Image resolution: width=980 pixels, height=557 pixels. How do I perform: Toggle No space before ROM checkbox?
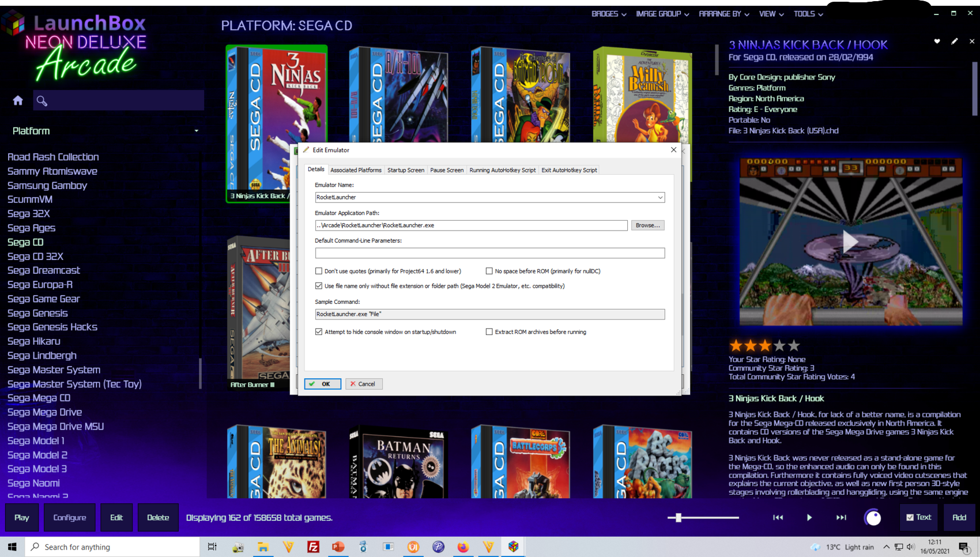click(489, 271)
